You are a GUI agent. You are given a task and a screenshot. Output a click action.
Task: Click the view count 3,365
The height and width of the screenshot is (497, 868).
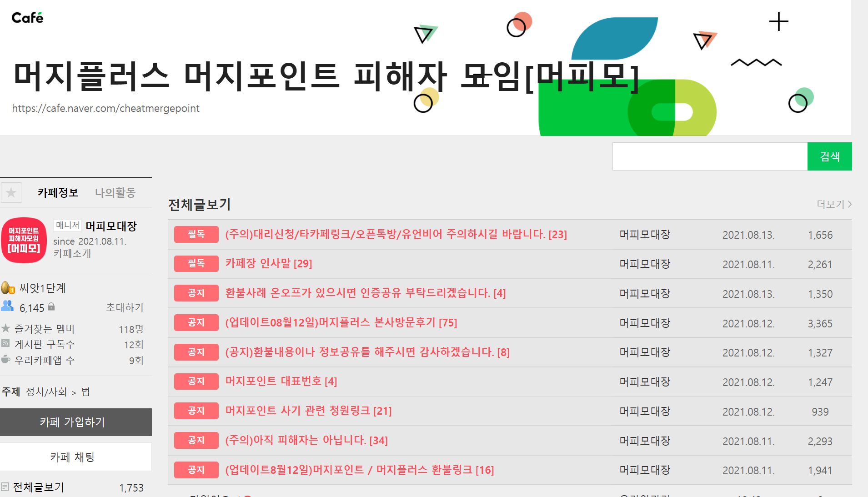point(820,324)
